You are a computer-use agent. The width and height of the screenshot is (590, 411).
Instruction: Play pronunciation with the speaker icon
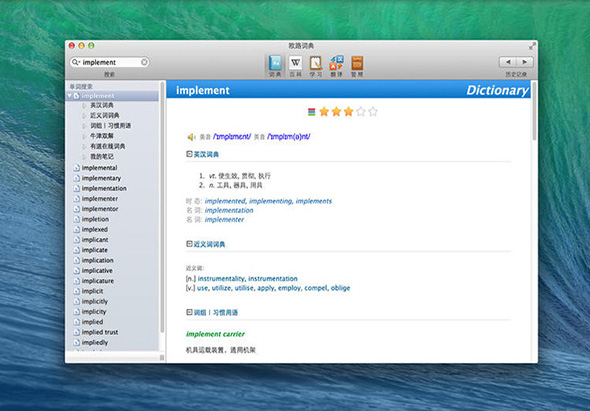[191, 137]
